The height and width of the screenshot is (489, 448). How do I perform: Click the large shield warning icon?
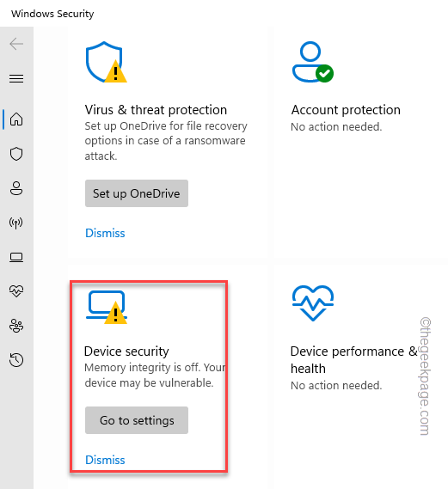tap(106, 62)
